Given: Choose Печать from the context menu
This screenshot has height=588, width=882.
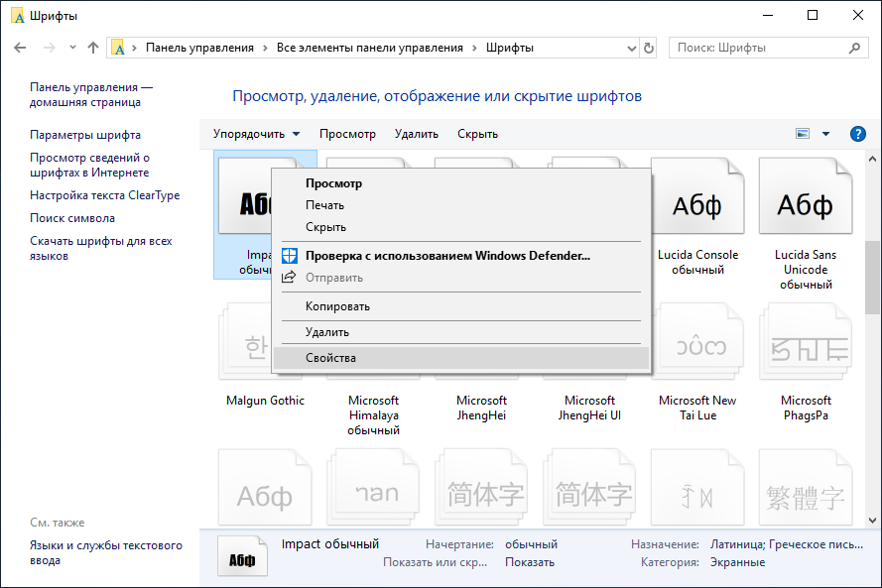Looking at the screenshot, I should 461,205.
